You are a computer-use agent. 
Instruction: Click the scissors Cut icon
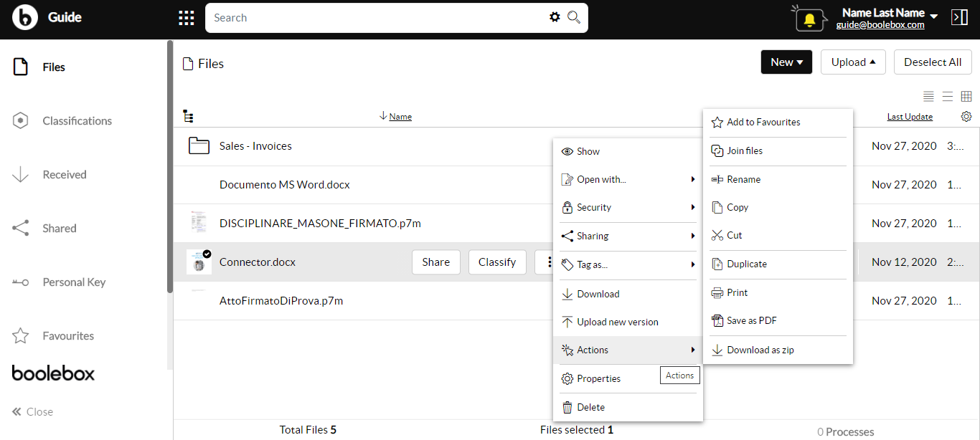(x=717, y=235)
